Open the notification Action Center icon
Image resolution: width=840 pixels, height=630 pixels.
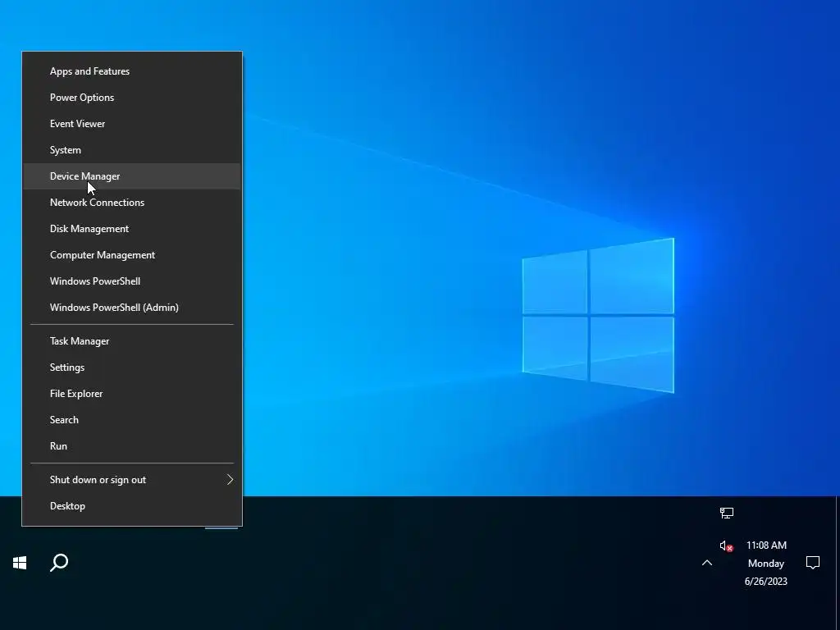(813, 563)
